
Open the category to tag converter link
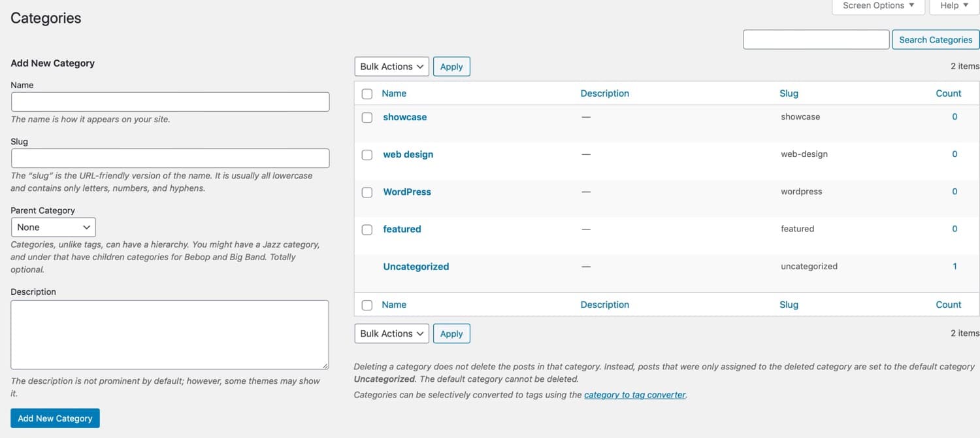634,395
